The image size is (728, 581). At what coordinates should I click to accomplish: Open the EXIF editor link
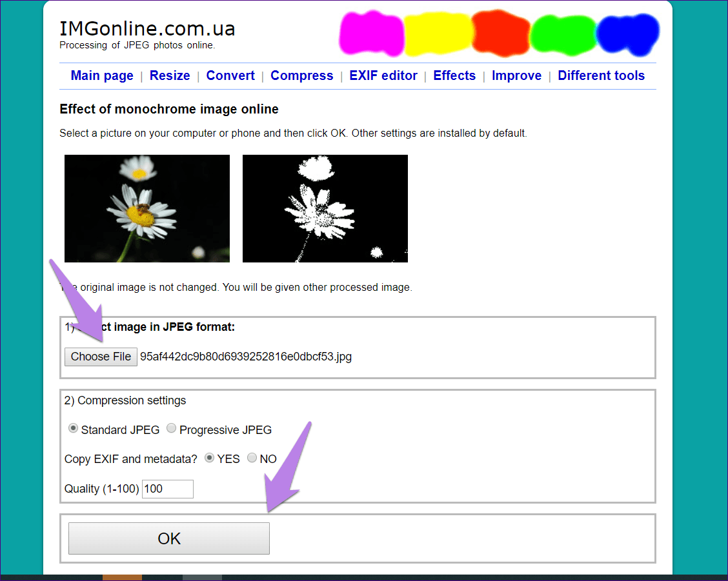383,75
